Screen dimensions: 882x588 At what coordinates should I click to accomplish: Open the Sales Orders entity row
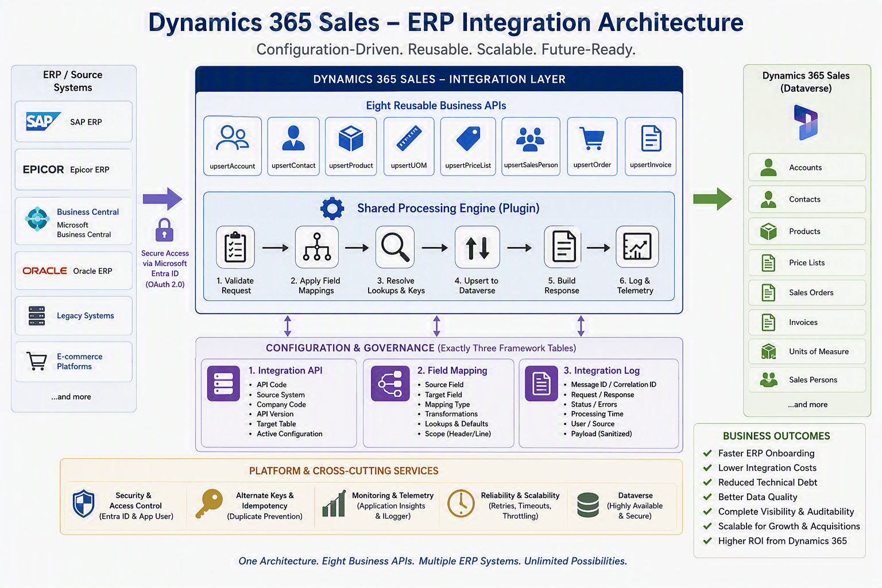807,292
